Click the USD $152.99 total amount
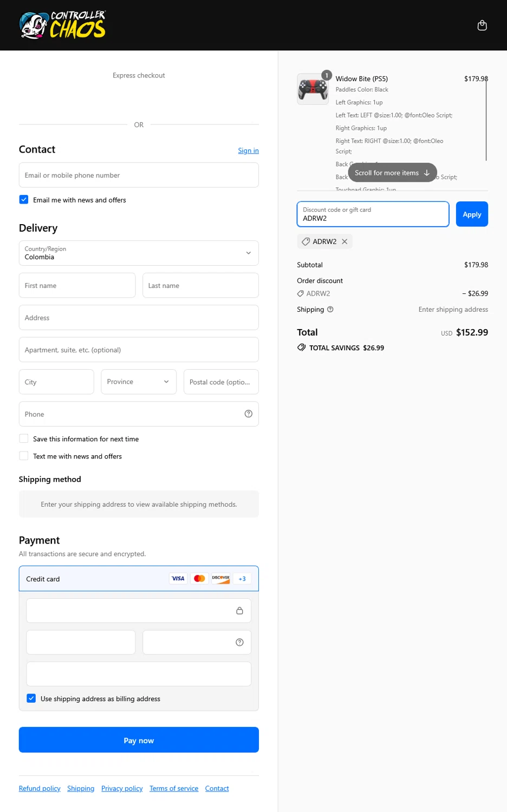This screenshot has height=812, width=507. click(x=464, y=332)
